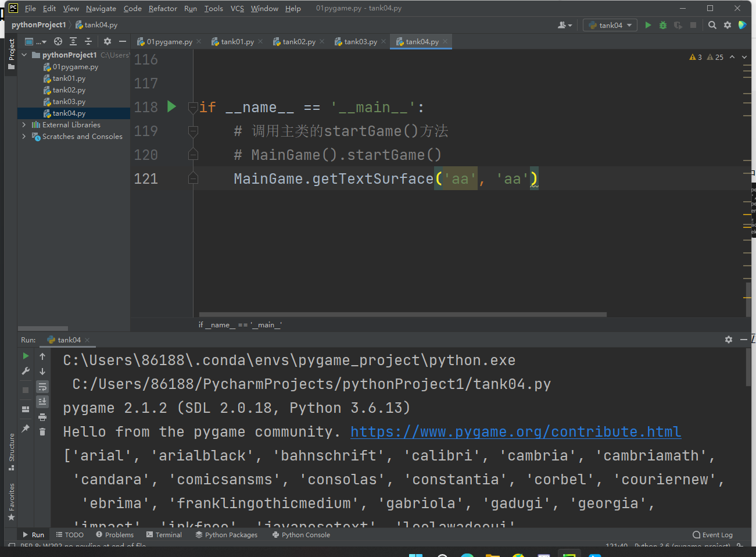Restore layout icon in Run panel
The height and width of the screenshot is (557, 756).
[x=26, y=409]
